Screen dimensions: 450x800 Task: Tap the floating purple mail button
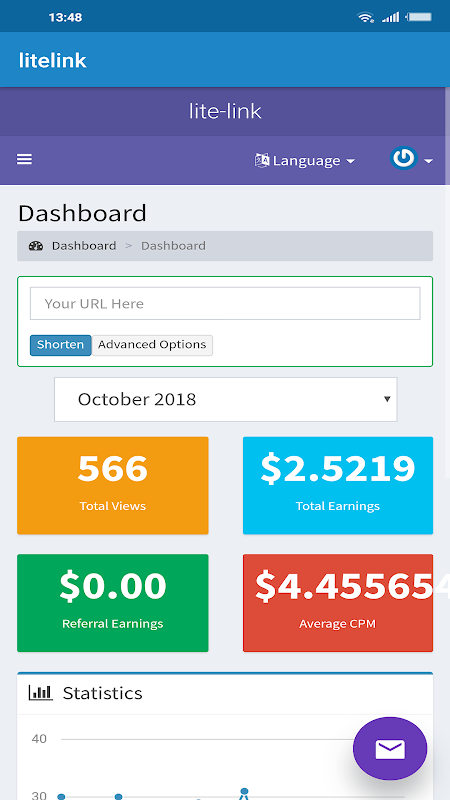point(390,748)
